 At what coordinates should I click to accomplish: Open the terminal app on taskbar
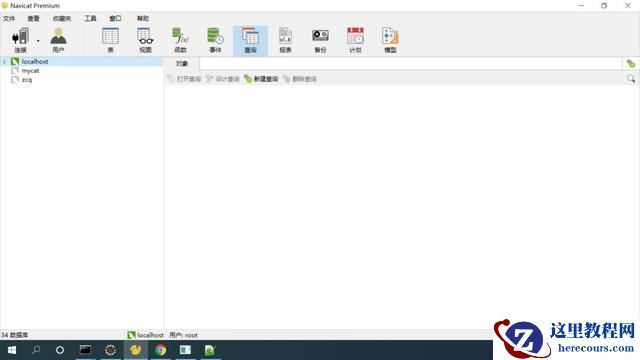pyautogui.click(x=85, y=350)
